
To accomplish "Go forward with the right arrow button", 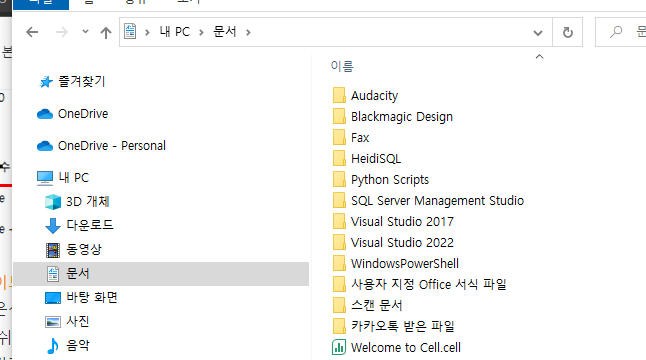I will (x=61, y=32).
